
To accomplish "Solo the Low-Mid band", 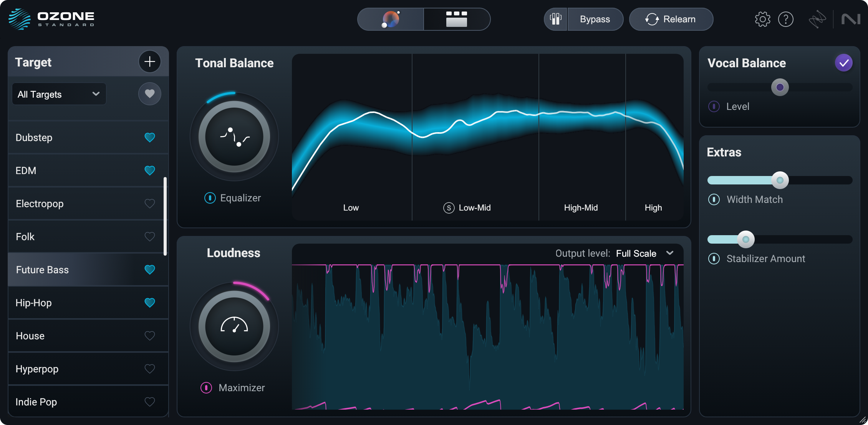I will coord(448,208).
